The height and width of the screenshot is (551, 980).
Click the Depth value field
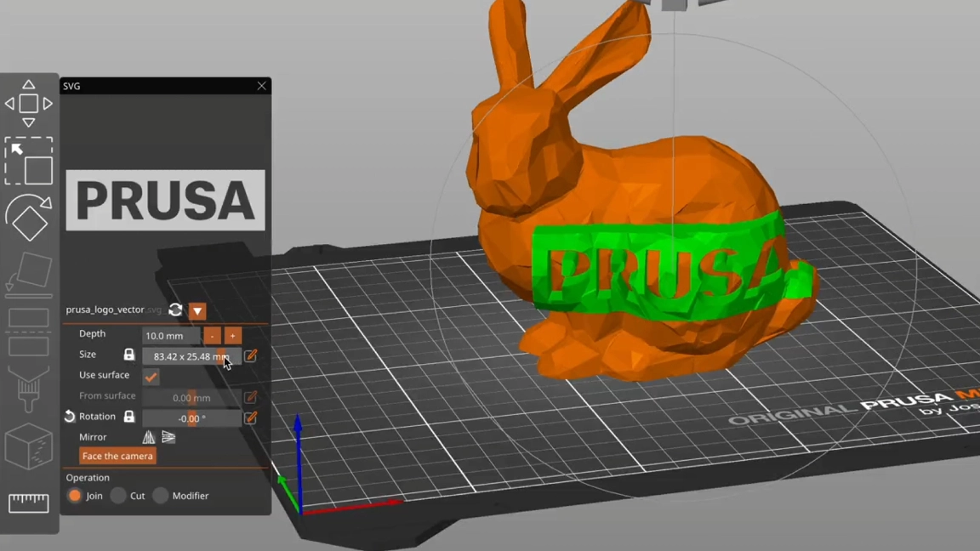[171, 336]
